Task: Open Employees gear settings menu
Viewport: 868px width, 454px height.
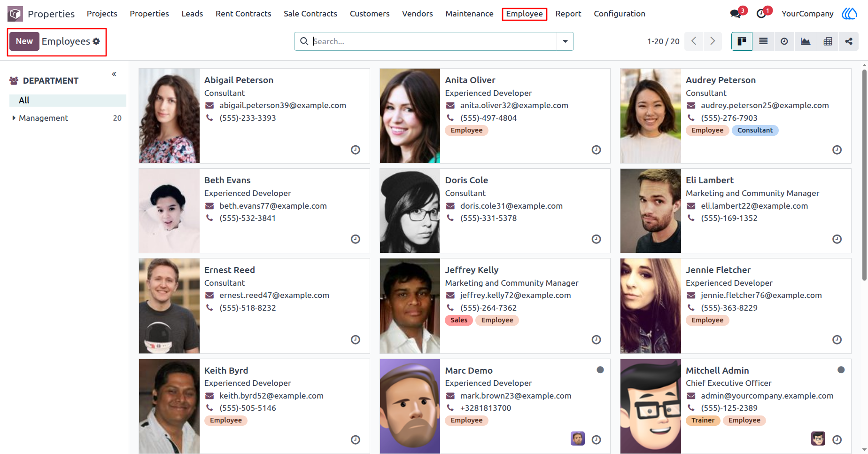Action: pyautogui.click(x=96, y=41)
